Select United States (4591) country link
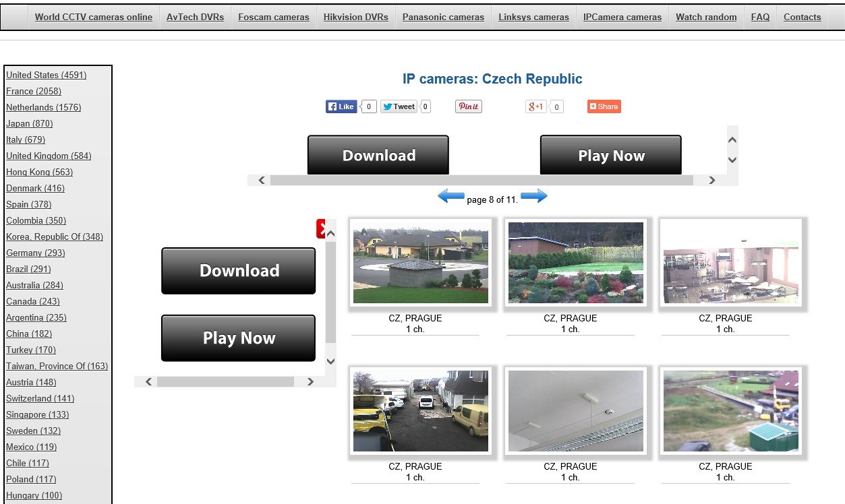 coord(46,75)
